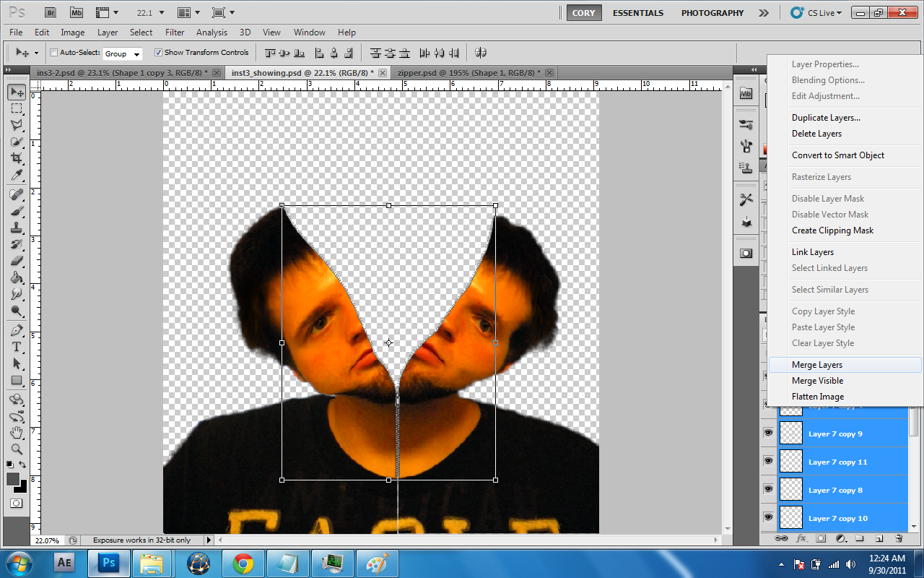The width and height of the screenshot is (924, 578).
Task: Uncheck Show Transform Controls
Action: pyautogui.click(x=158, y=53)
